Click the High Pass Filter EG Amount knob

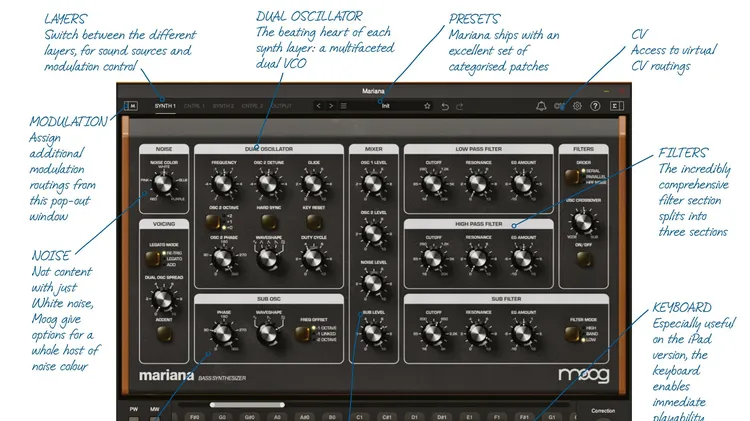(523, 259)
